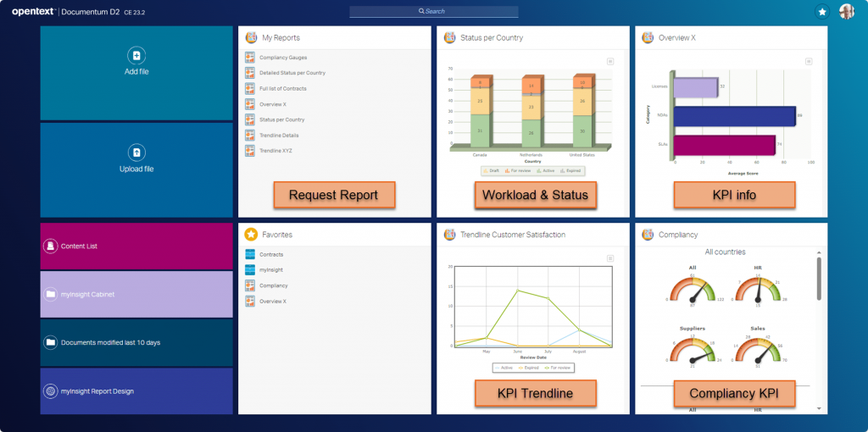This screenshot has width=868, height=432.
Task: Click the Favorites widget star icon
Action: tap(251, 235)
